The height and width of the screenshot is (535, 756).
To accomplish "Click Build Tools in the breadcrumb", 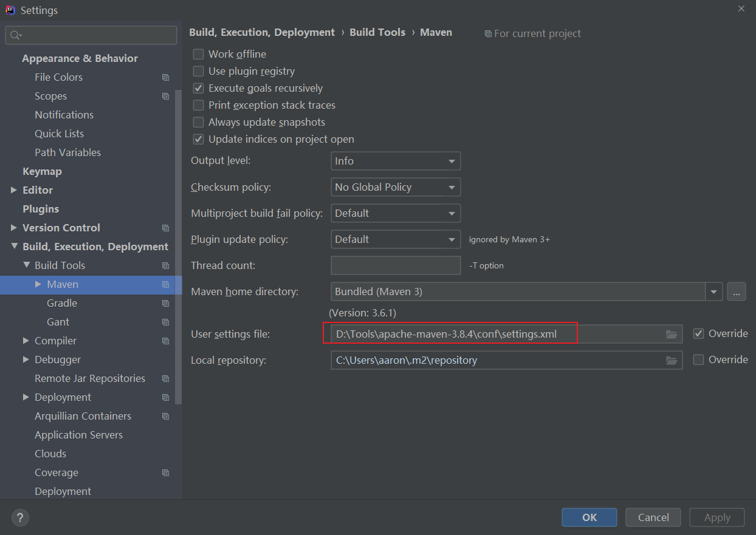I will point(377,32).
